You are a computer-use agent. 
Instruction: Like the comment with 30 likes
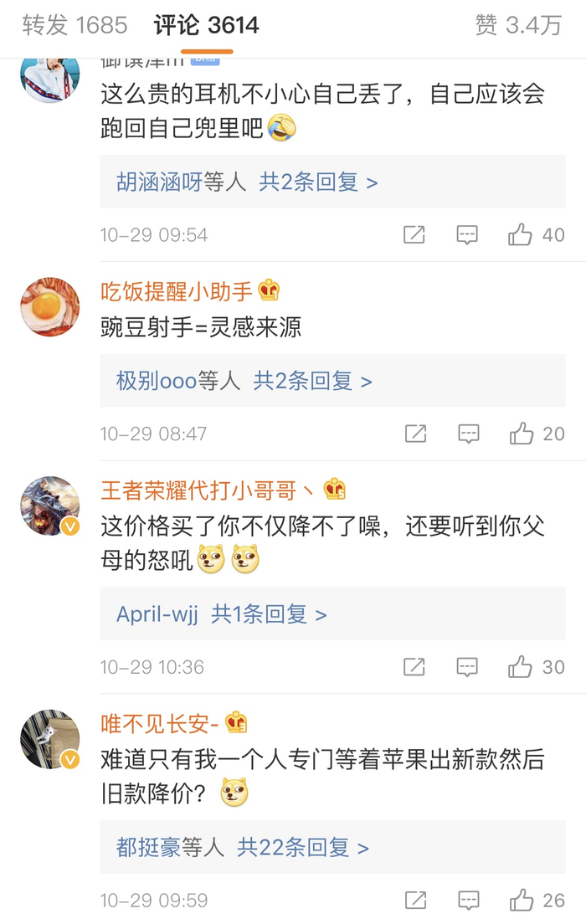tap(520, 667)
